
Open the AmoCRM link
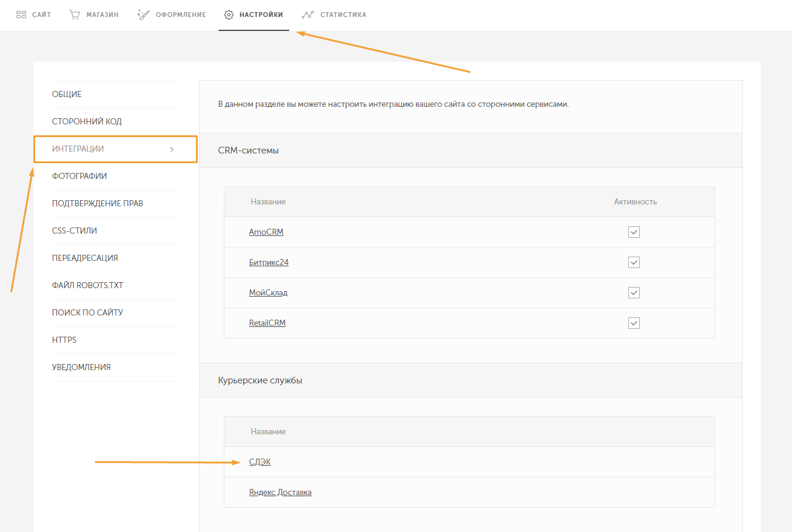tap(266, 232)
